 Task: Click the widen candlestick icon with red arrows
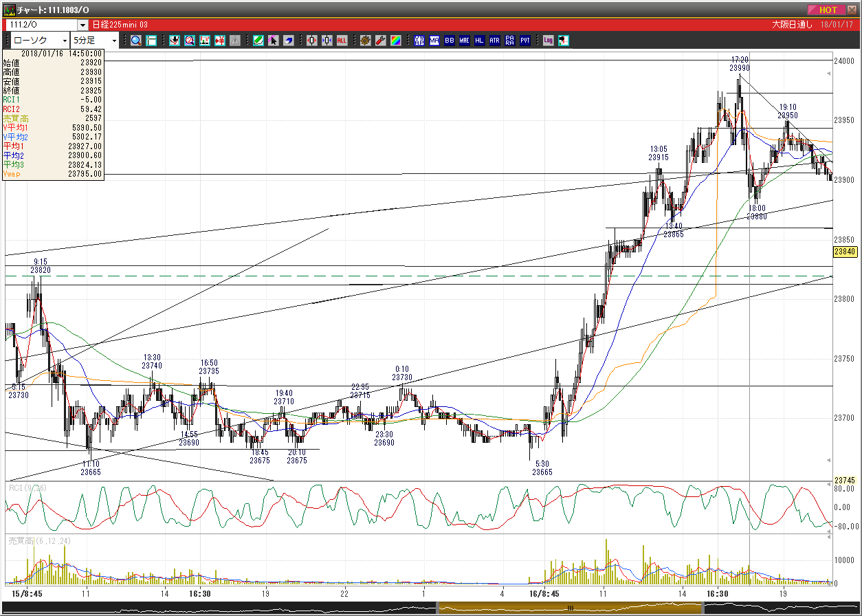311,40
